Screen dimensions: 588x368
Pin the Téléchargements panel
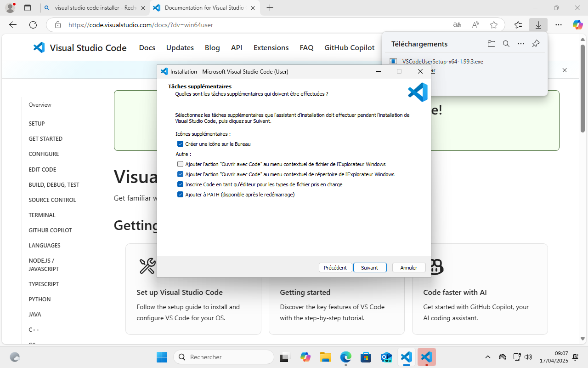pyautogui.click(x=536, y=44)
